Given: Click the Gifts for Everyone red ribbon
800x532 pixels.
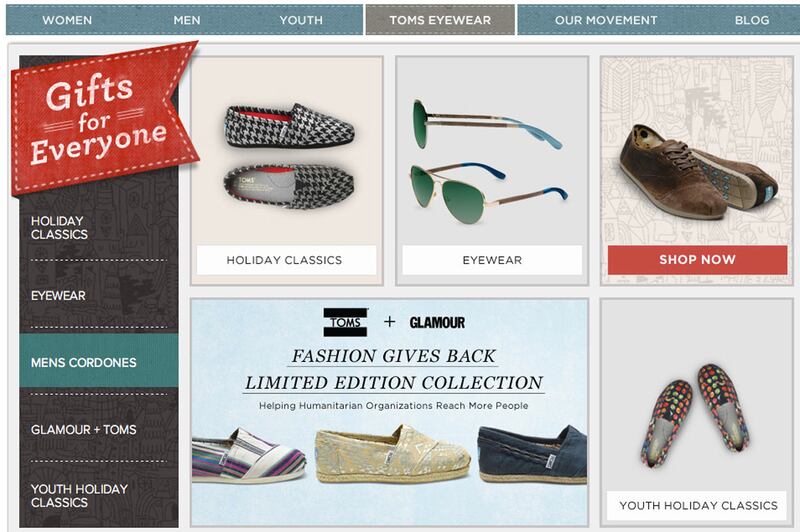Looking at the screenshot, I should pos(104,120).
